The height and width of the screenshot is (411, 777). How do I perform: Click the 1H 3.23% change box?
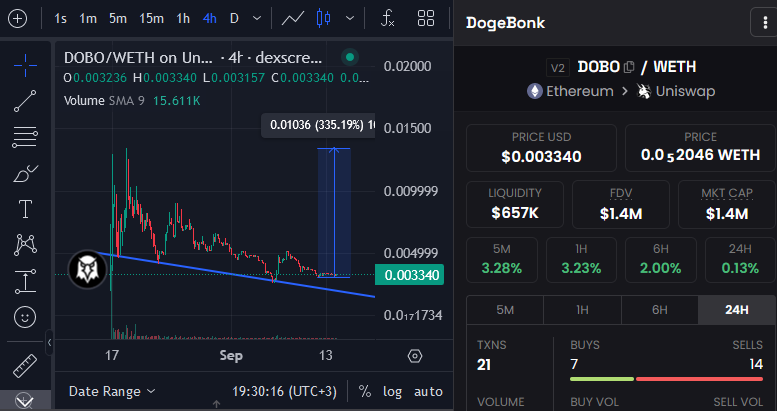pyautogui.click(x=581, y=260)
